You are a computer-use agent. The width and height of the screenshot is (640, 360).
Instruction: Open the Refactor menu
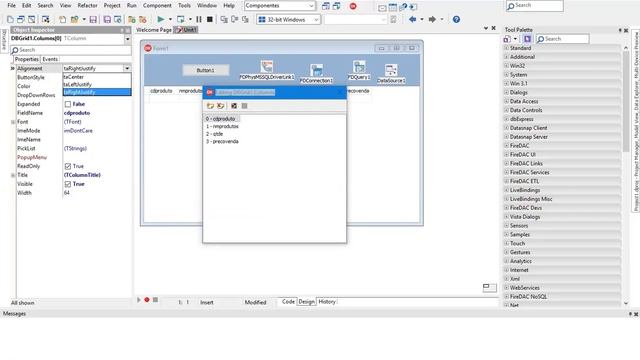click(x=87, y=6)
